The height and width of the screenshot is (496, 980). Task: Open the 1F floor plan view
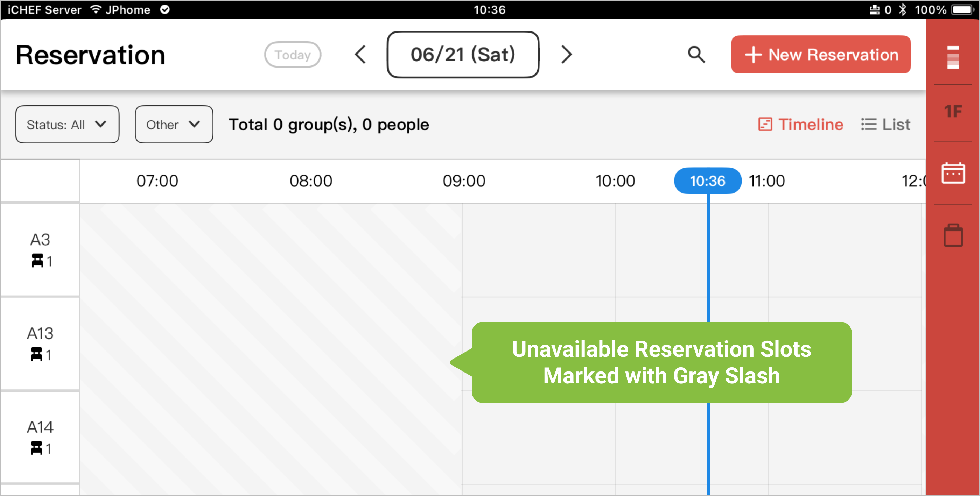[x=953, y=112]
